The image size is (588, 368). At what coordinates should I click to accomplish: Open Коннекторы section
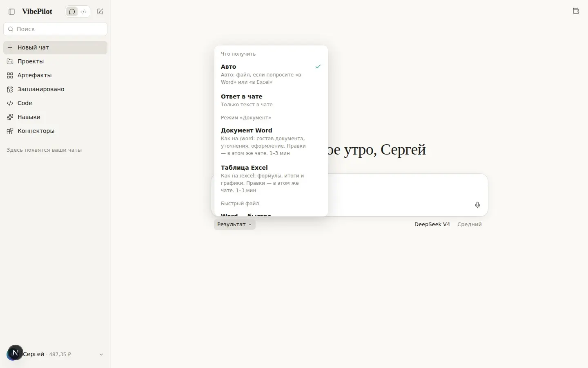pos(55,131)
